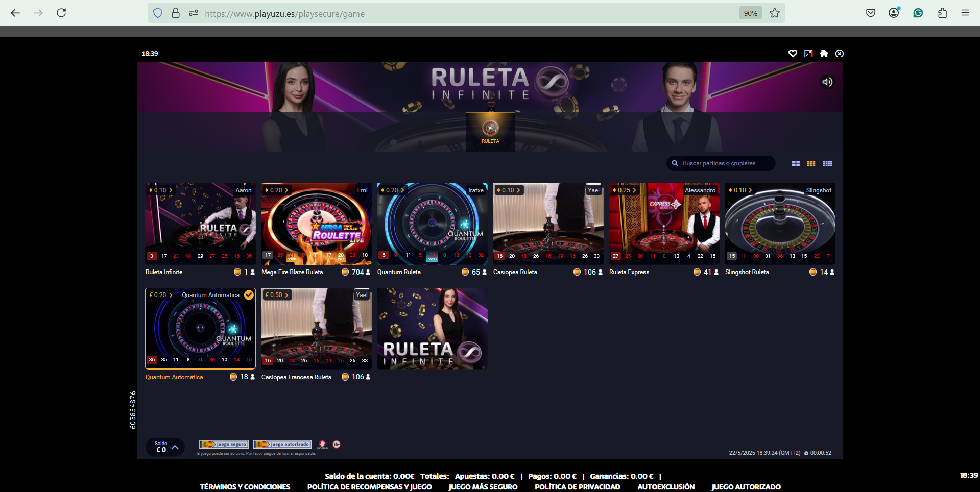Open Política de Recompensas y Juego link

[x=370, y=487]
